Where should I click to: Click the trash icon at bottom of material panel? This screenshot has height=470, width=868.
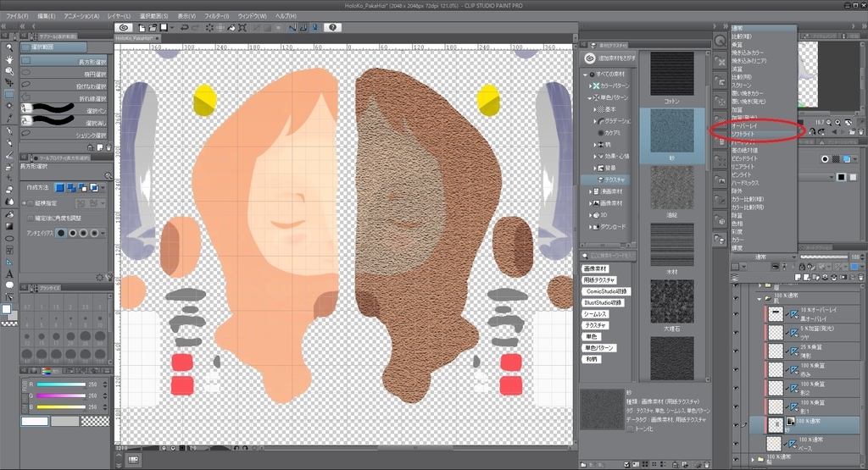[x=707, y=465]
